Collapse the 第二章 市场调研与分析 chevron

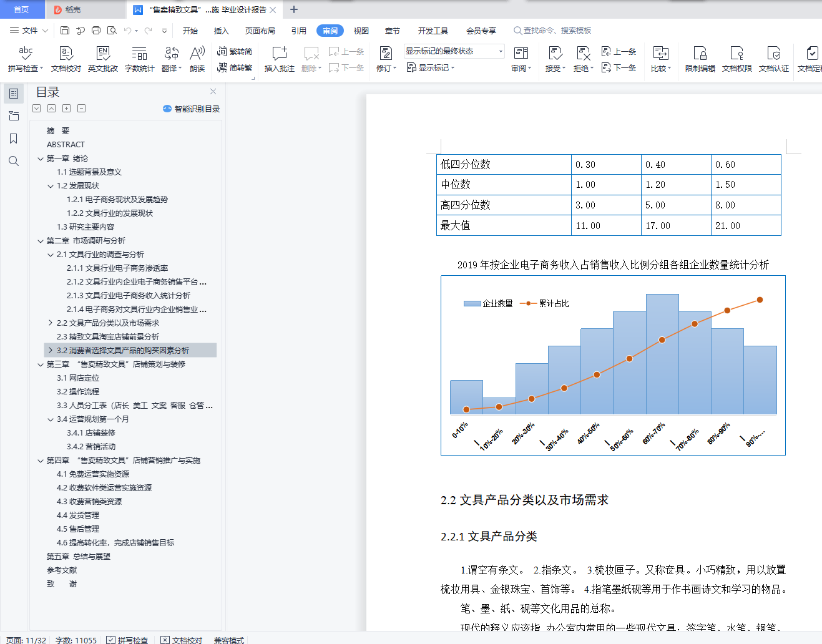(41, 241)
